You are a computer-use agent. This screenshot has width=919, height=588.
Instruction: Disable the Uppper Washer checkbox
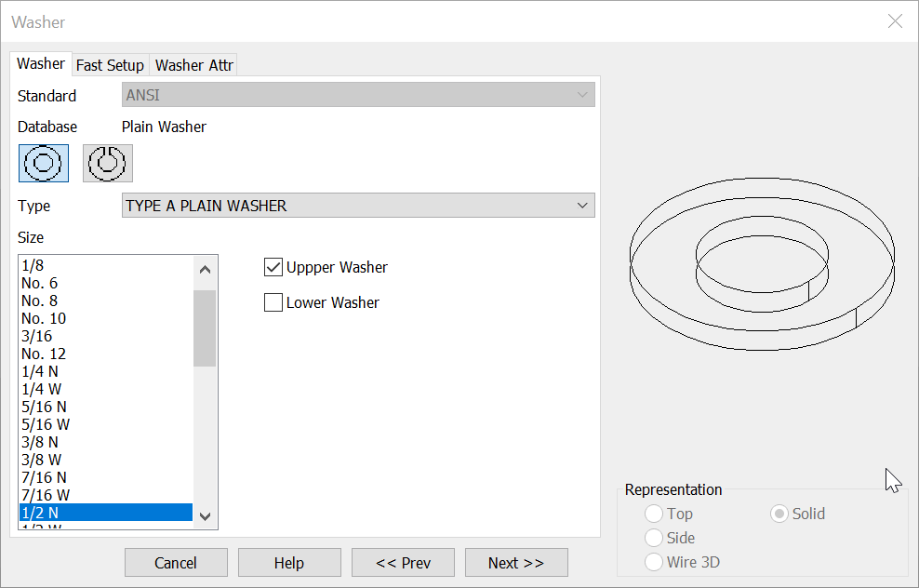[x=273, y=267]
